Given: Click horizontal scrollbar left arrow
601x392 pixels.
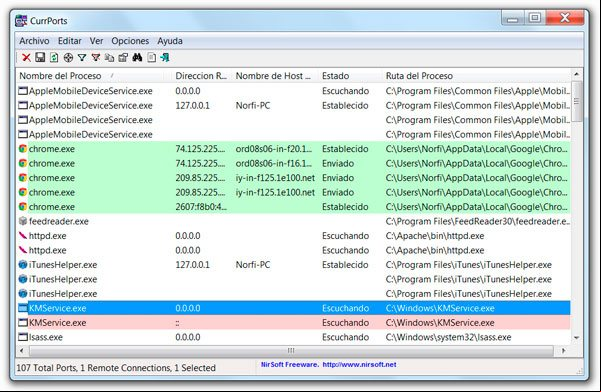Looking at the screenshot, I should click(22, 351).
